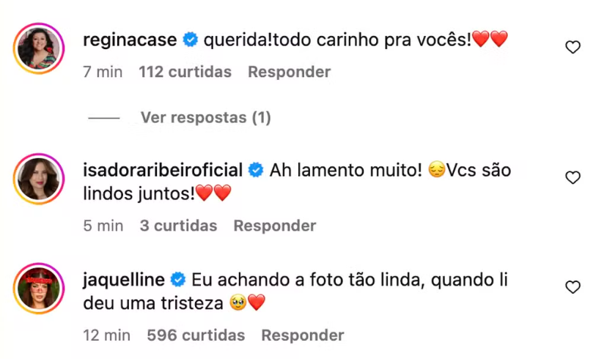The width and height of the screenshot is (596, 364).
Task: View the 596 curtidas likes list
Action: 196,335
